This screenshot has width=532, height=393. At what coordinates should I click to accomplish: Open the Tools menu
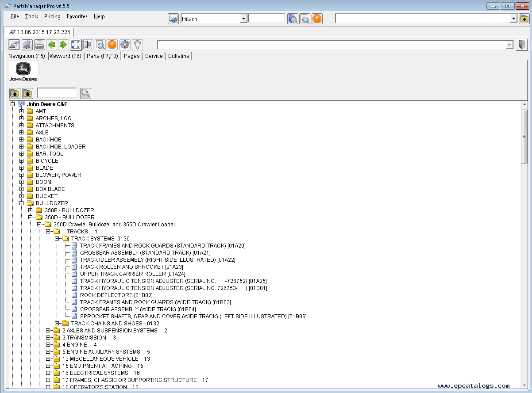[31, 16]
